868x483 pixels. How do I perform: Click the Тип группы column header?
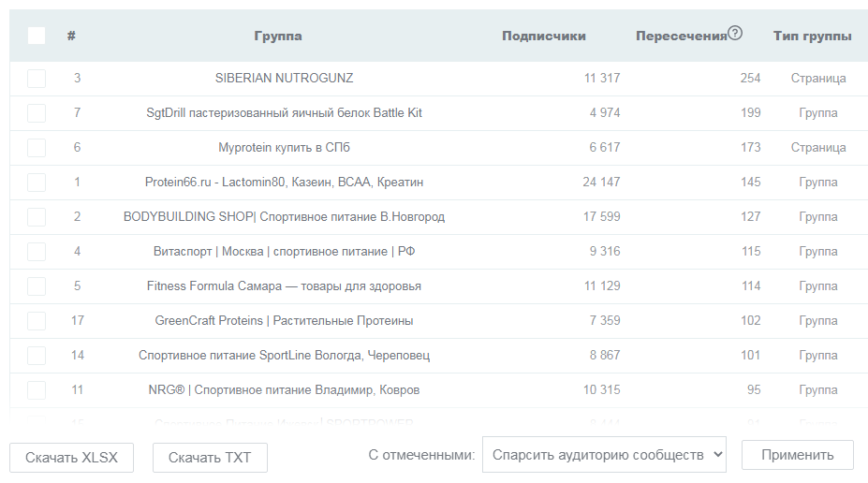tap(812, 37)
